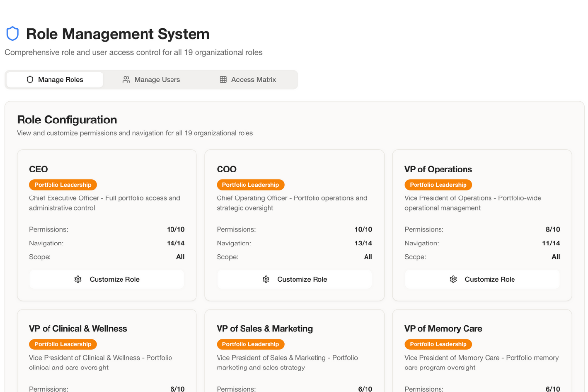Click the Role Configuration section heading
Image resolution: width=588 pixels, height=392 pixels.
pyautogui.click(x=67, y=120)
